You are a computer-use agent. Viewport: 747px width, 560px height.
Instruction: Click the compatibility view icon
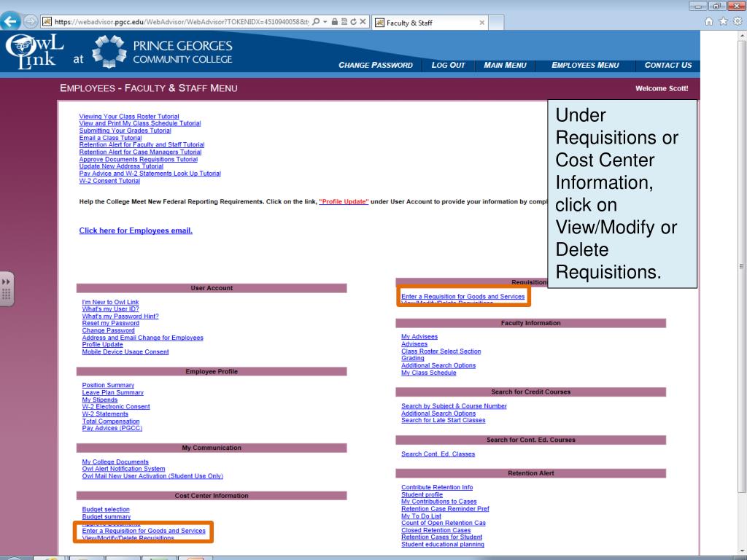pyautogui.click(x=344, y=22)
